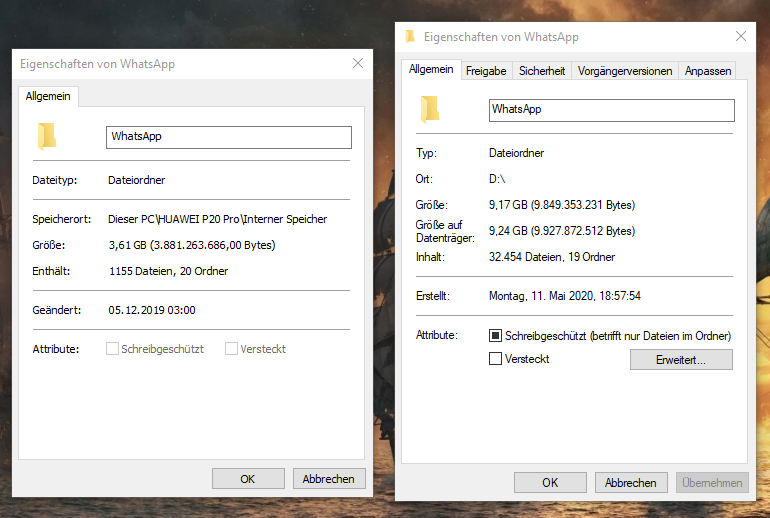
Task: Enable Versteckt checkbox in the right dialog
Action: pyautogui.click(x=495, y=359)
